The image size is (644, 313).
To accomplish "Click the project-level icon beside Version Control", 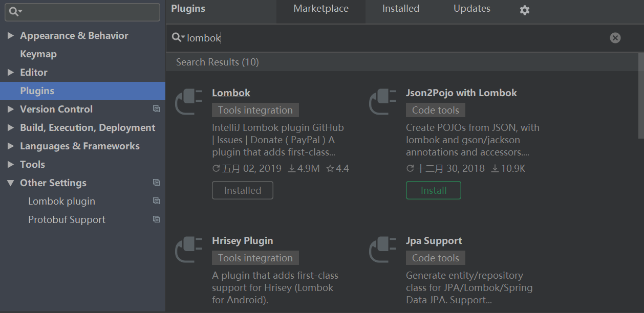I will (157, 109).
